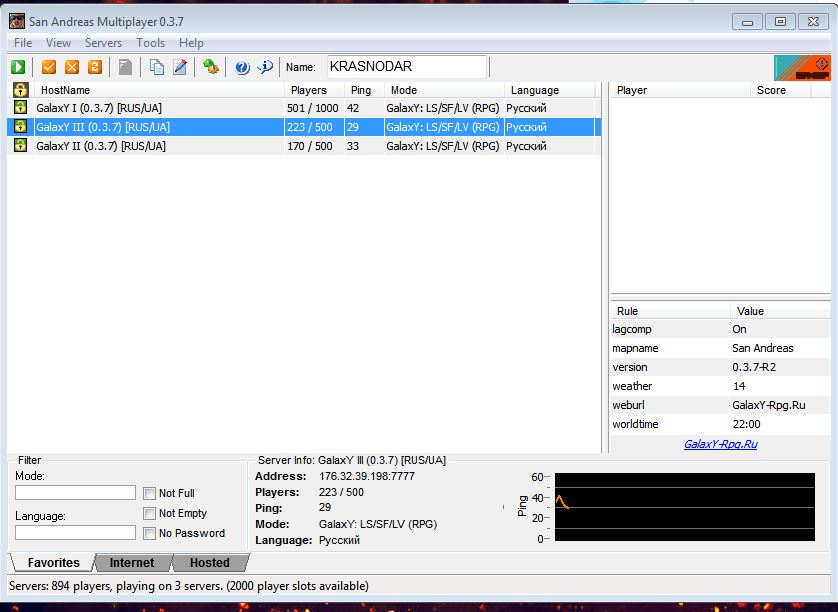Click the ping value 33 in the list
Image resolution: width=838 pixels, height=612 pixels.
pyautogui.click(x=353, y=146)
